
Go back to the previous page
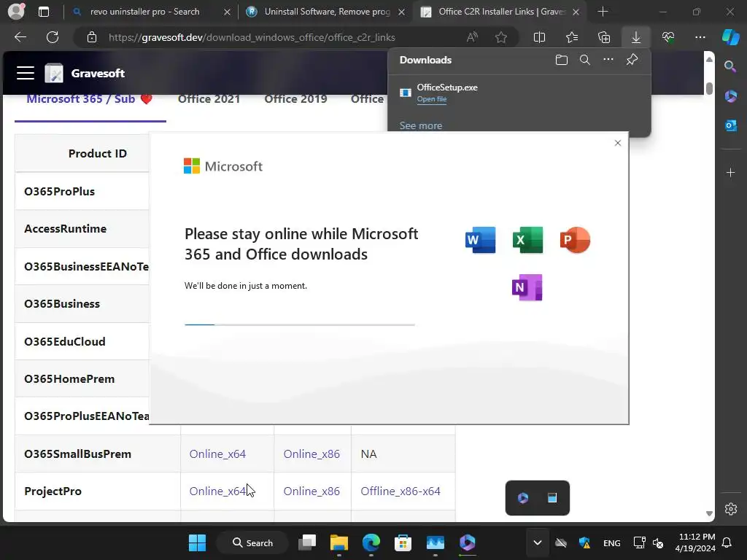tap(20, 37)
